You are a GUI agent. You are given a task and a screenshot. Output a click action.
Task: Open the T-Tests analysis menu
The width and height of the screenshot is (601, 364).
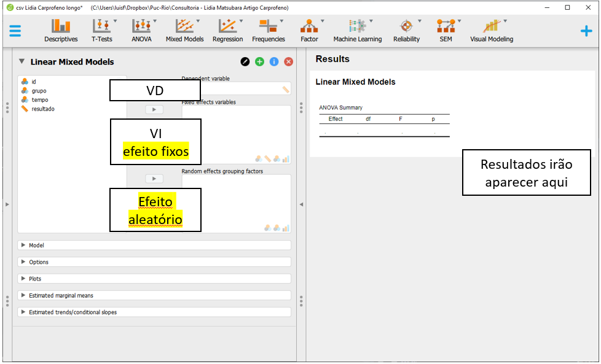[102, 30]
